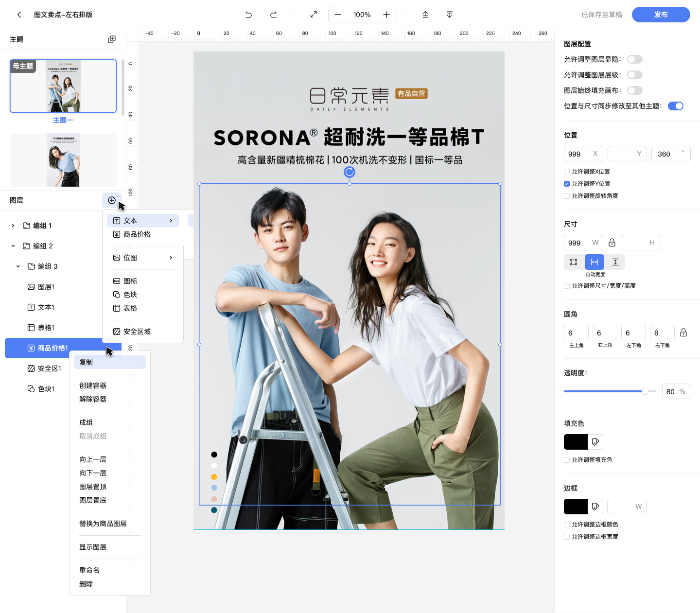Zoom out with the minus icon
700x613 pixels.
[338, 15]
